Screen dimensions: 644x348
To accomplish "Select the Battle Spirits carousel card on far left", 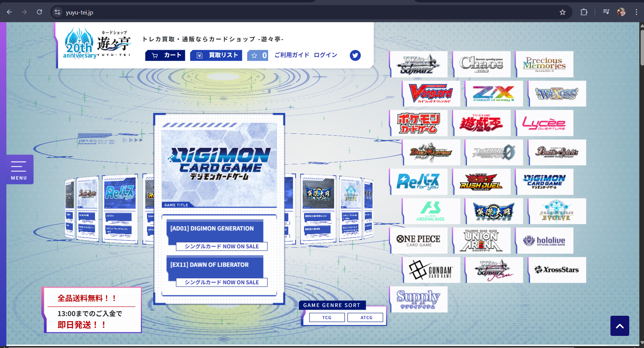I will (x=88, y=208).
